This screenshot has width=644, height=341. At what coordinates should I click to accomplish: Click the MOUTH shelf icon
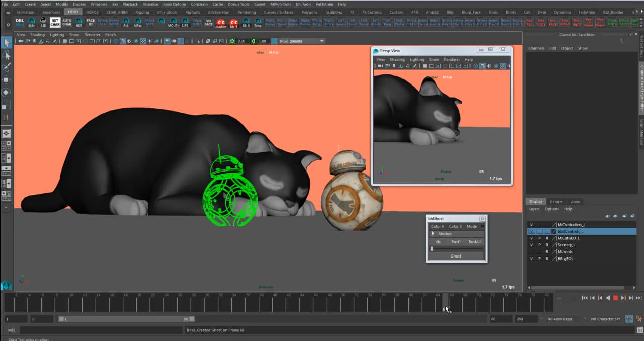173,22
